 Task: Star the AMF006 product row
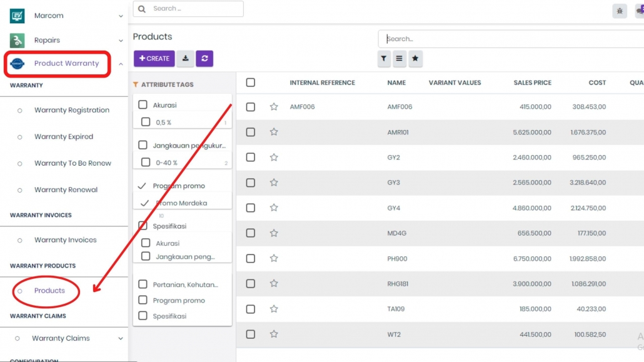pyautogui.click(x=274, y=107)
